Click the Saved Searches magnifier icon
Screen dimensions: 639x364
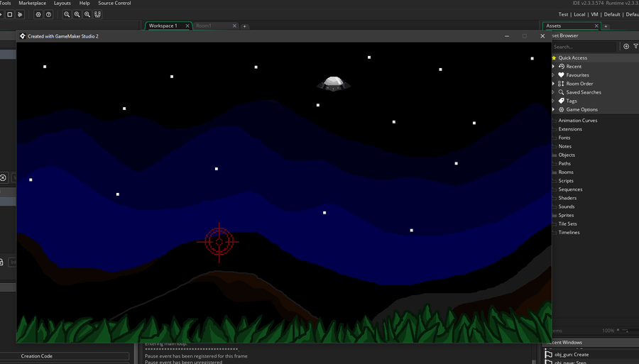[561, 92]
